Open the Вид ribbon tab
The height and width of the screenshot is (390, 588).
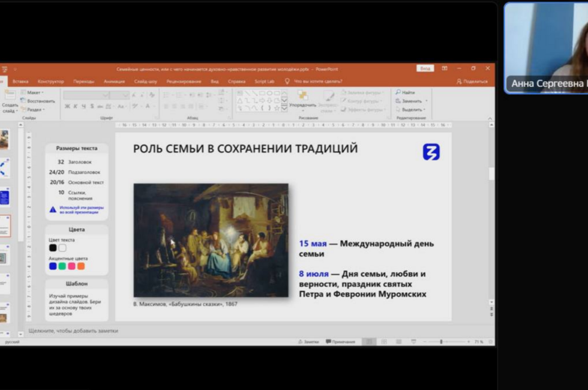pyautogui.click(x=215, y=82)
